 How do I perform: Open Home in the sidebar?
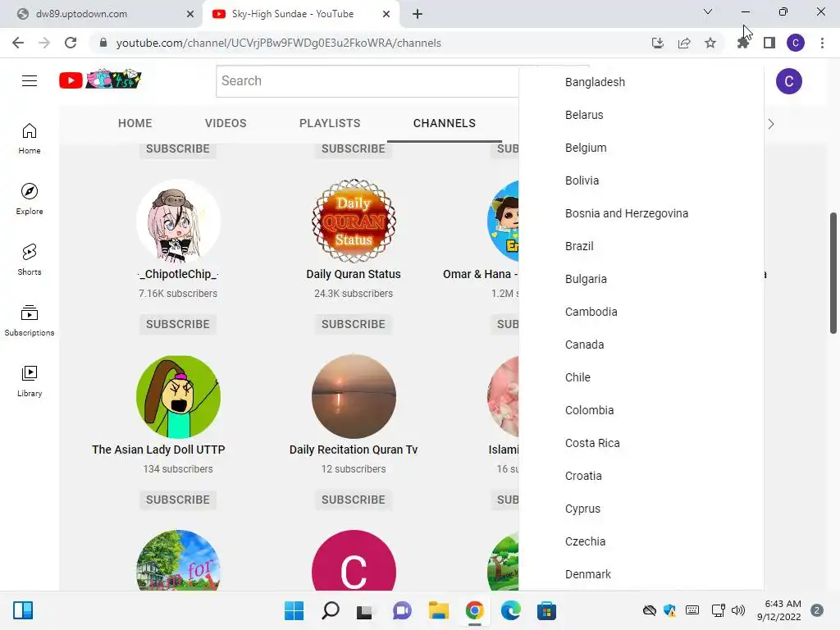[x=30, y=138]
